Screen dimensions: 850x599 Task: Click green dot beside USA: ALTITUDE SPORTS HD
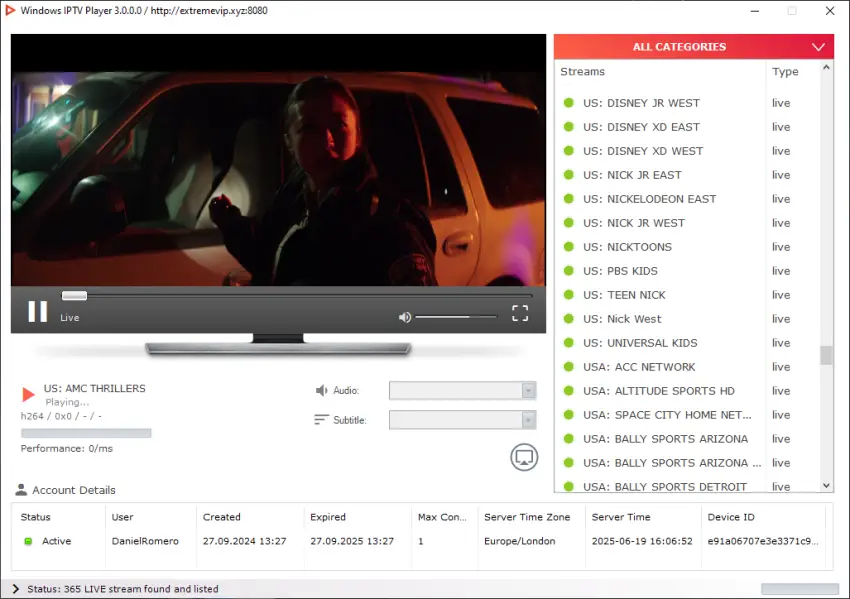[569, 390]
